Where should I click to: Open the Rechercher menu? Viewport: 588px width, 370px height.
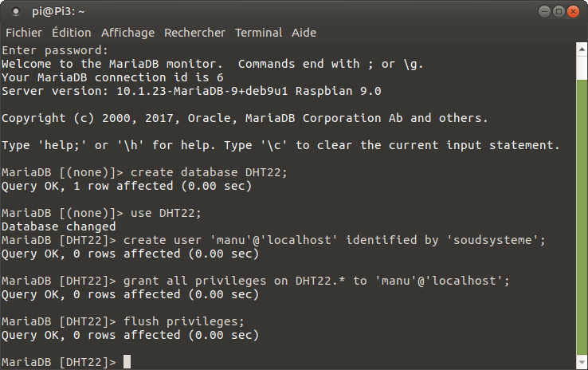[x=196, y=33]
